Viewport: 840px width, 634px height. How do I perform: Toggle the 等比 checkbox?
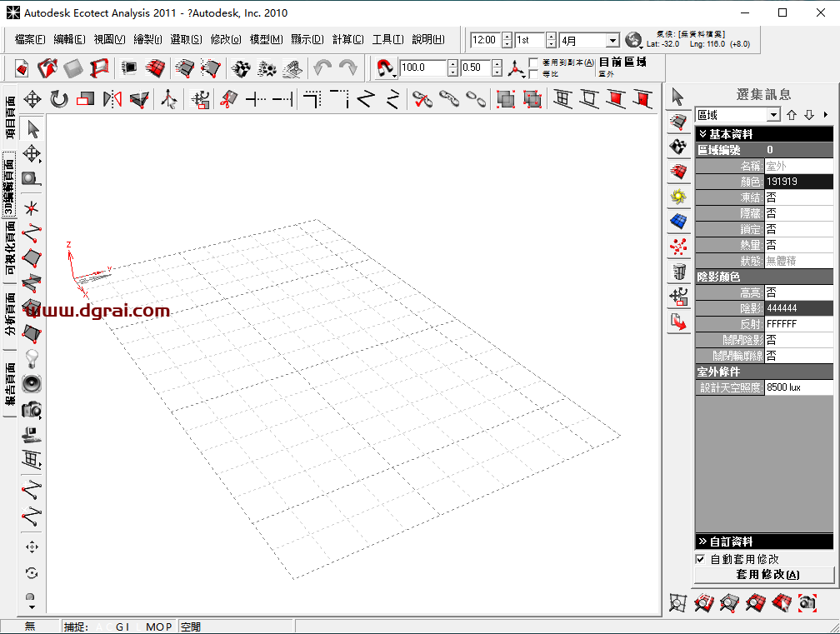[x=533, y=74]
